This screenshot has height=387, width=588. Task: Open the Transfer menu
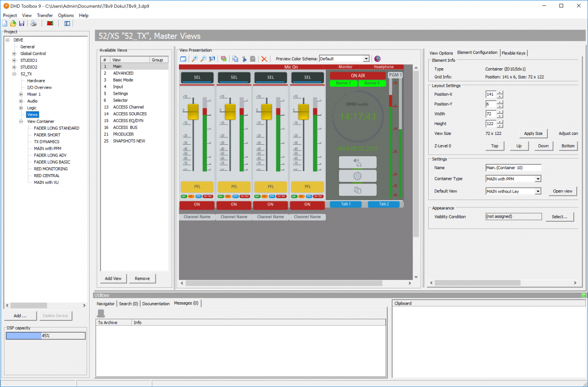45,15
